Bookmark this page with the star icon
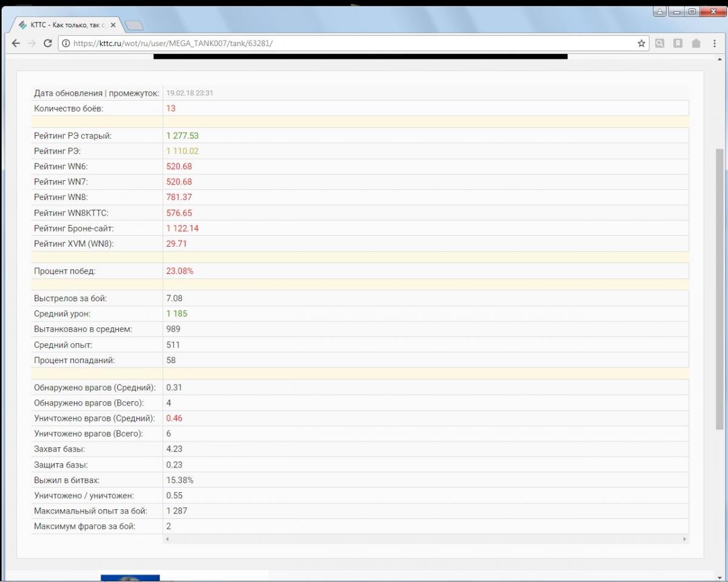The image size is (728, 582). pyautogui.click(x=641, y=43)
